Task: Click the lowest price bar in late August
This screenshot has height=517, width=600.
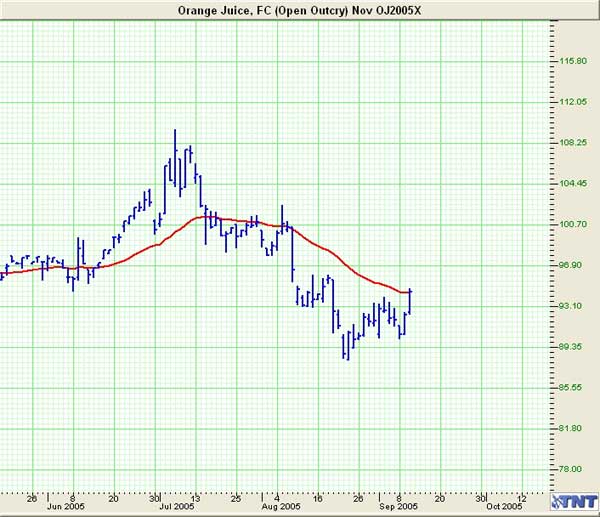Action: coord(348,346)
